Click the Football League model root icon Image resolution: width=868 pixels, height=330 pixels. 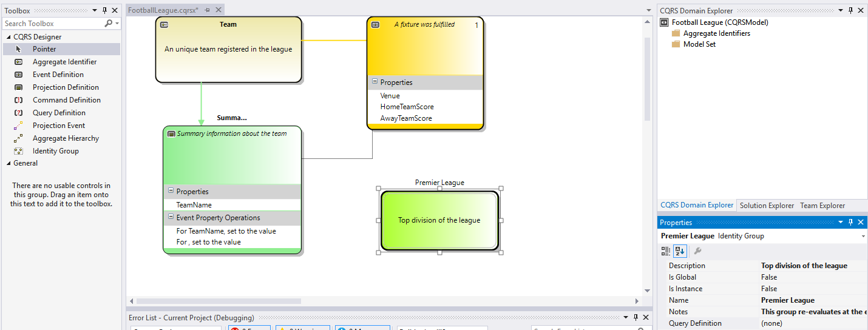point(664,22)
